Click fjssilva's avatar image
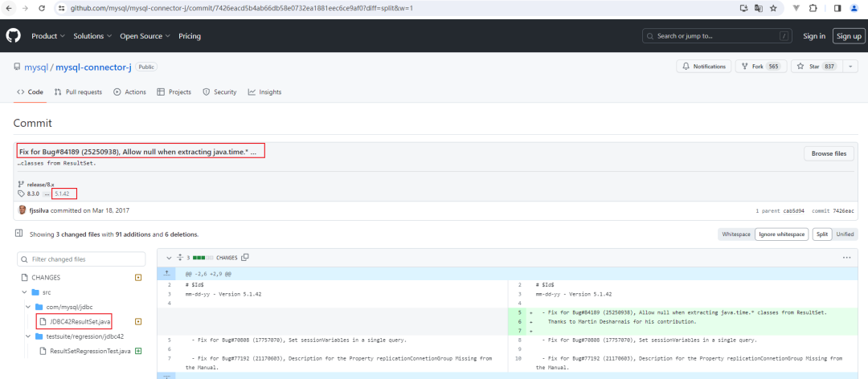The width and height of the screenshot is (868, 379). (x=23, y=210)
